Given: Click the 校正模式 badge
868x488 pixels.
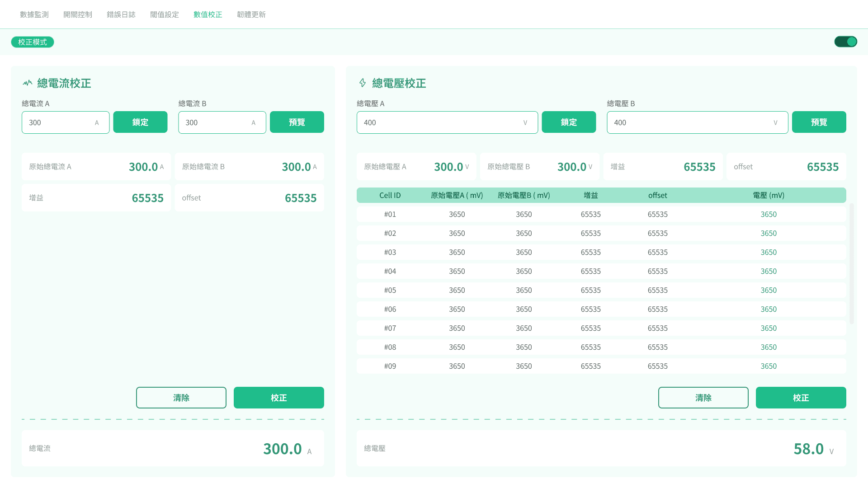Looking at the screenshot, I should (x=32, y=42).
